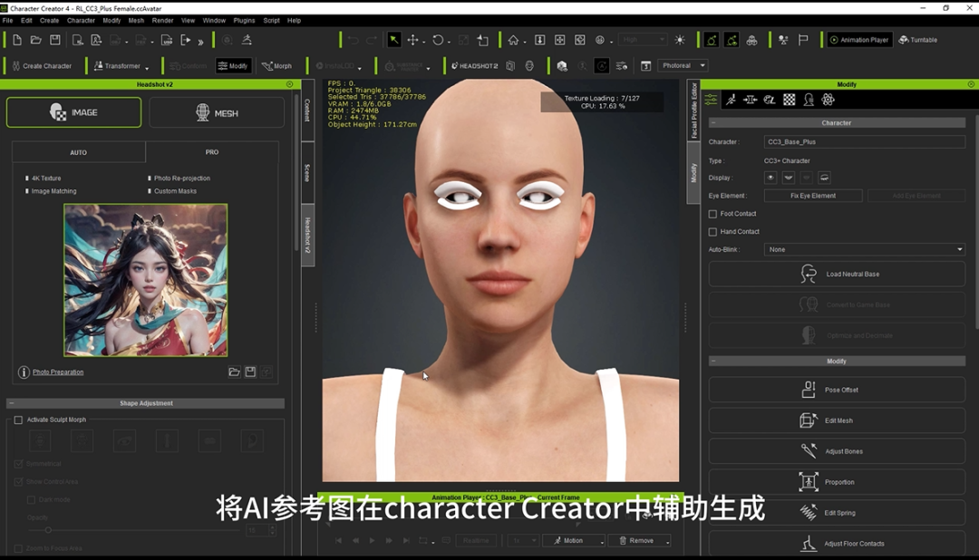This screenshot has width=979, height=560.
Task: Click the Home view icon
Action: 513,40
